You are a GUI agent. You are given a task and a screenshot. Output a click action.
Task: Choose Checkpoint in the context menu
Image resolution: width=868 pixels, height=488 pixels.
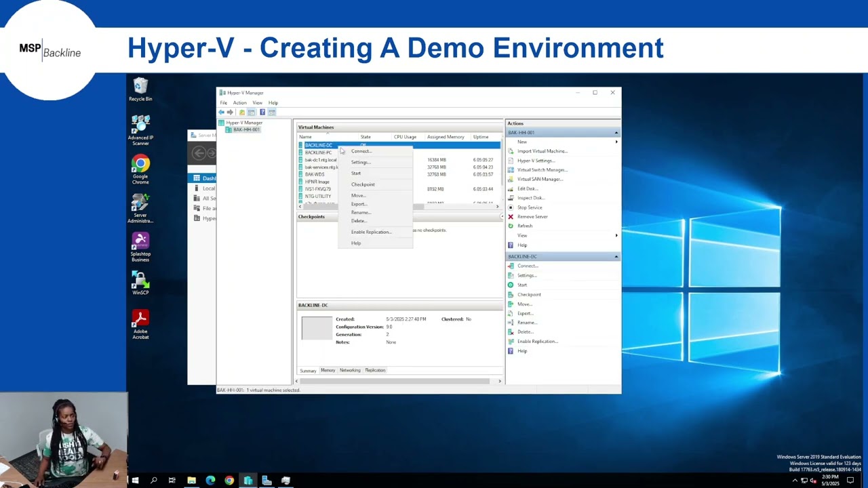363,184
